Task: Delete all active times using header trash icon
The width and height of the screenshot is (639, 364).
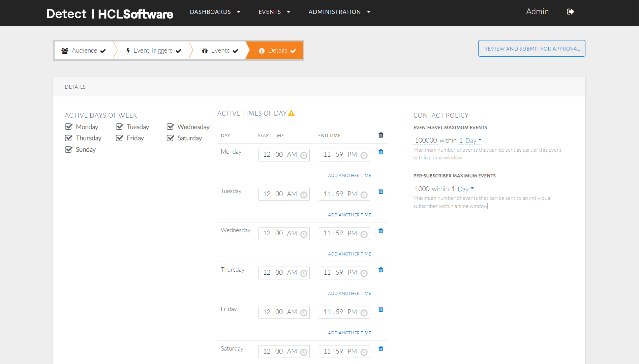Action: pyautogui.click(x=381, y=135)
